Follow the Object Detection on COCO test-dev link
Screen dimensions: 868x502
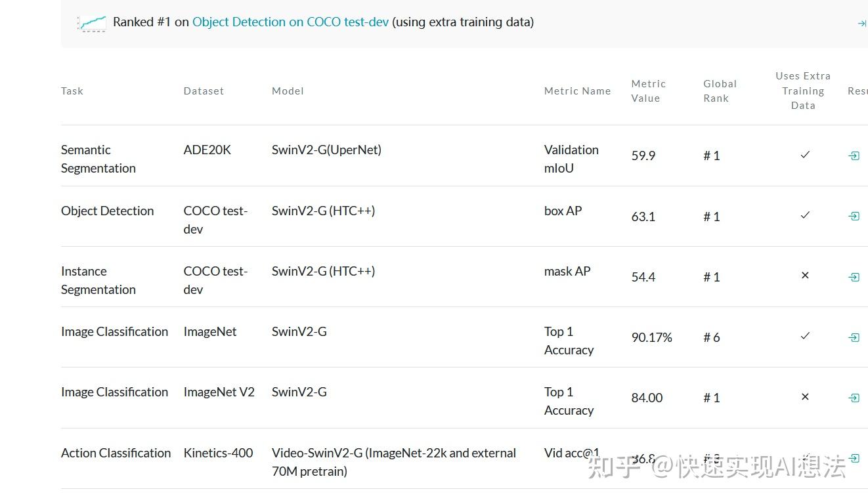pyautogui.click(x=291, y=22)
